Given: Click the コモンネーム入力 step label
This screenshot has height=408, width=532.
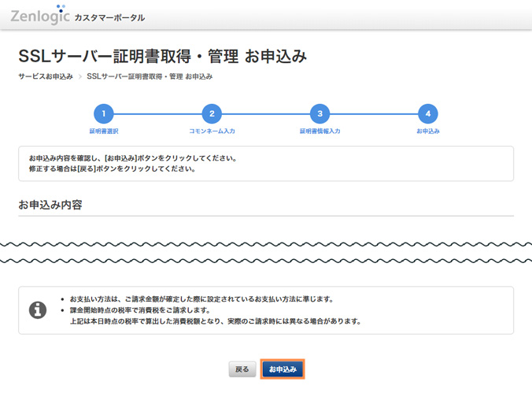Looking at the screenshot, I should (212, 131).
